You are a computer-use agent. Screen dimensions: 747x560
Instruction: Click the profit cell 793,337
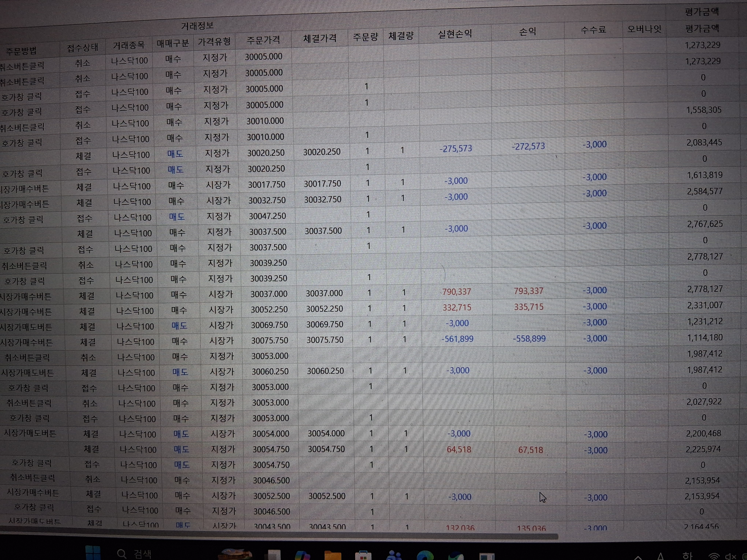[x=529, y=291]
